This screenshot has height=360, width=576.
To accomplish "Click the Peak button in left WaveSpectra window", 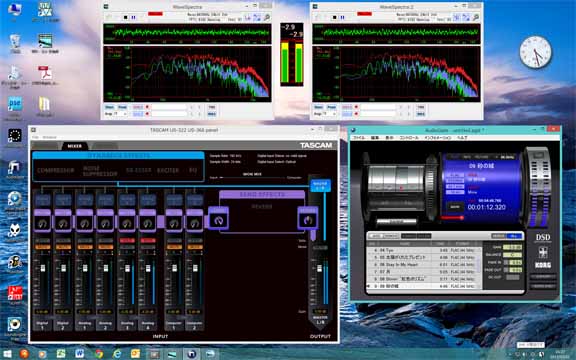I will point(122,107).
